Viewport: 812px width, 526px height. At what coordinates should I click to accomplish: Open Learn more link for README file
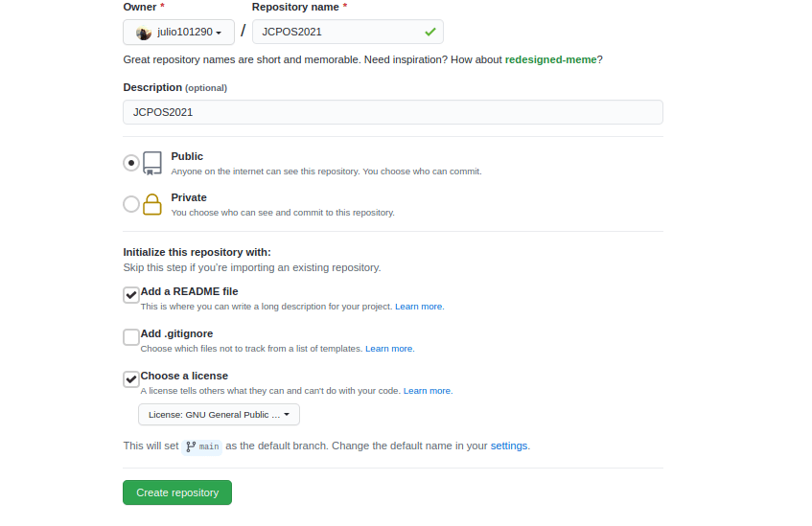[419, 307]
